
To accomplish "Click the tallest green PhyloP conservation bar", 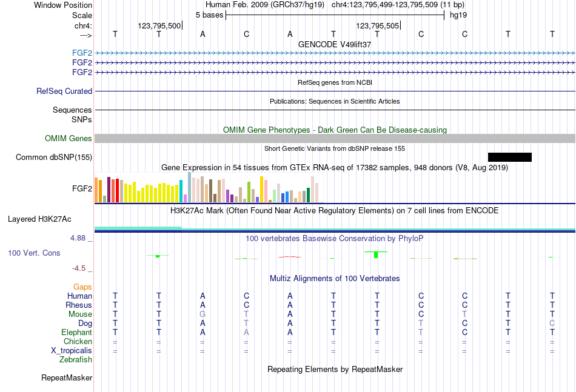I will pyautogui.click(x=376, y=254).
